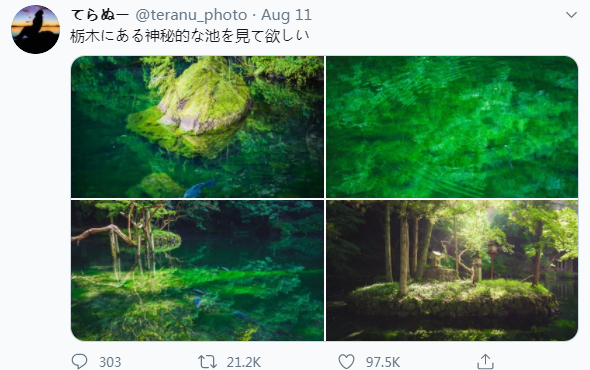Open the Aug 11 timestamp link

[286, 15]
